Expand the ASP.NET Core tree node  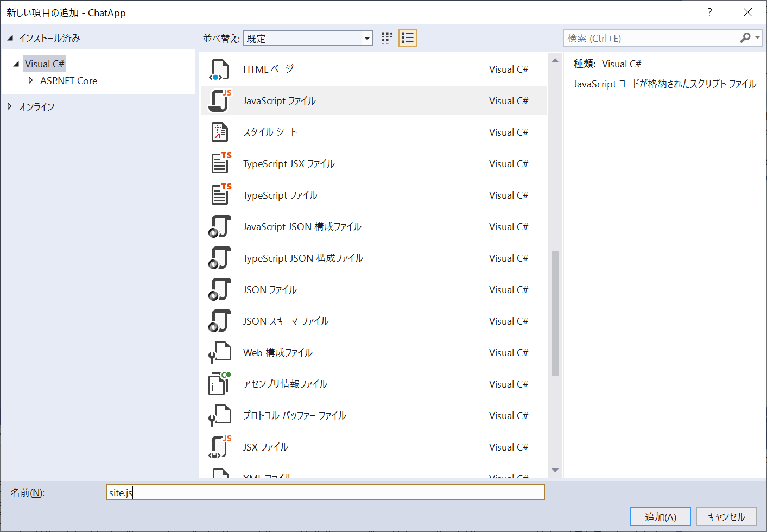(x=30, y=80)
